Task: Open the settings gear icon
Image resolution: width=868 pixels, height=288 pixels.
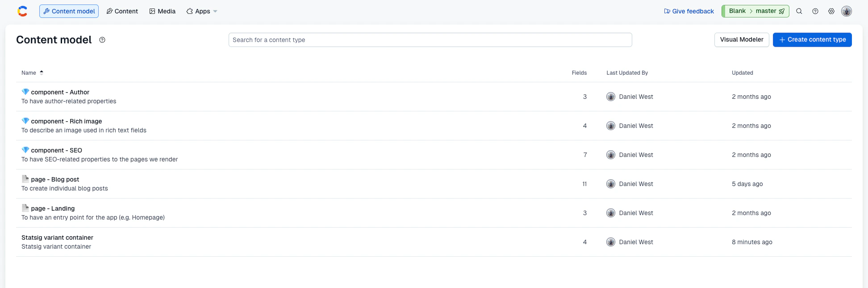Action: (x=831, y=11)
